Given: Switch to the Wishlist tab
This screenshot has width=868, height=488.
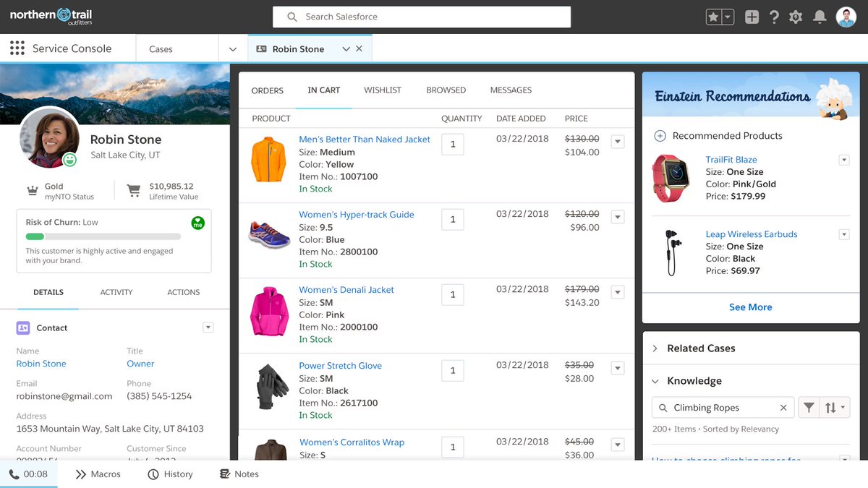Looking at the screenshot, I should coord(383,90).
